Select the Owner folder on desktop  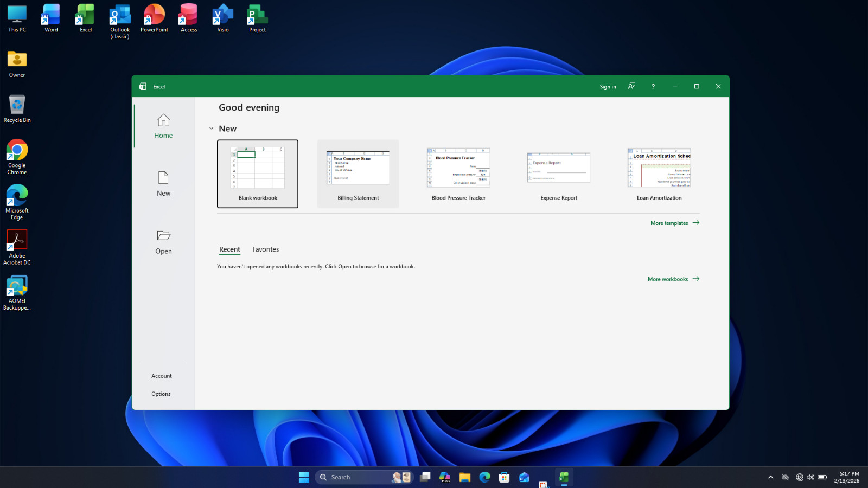17,64
